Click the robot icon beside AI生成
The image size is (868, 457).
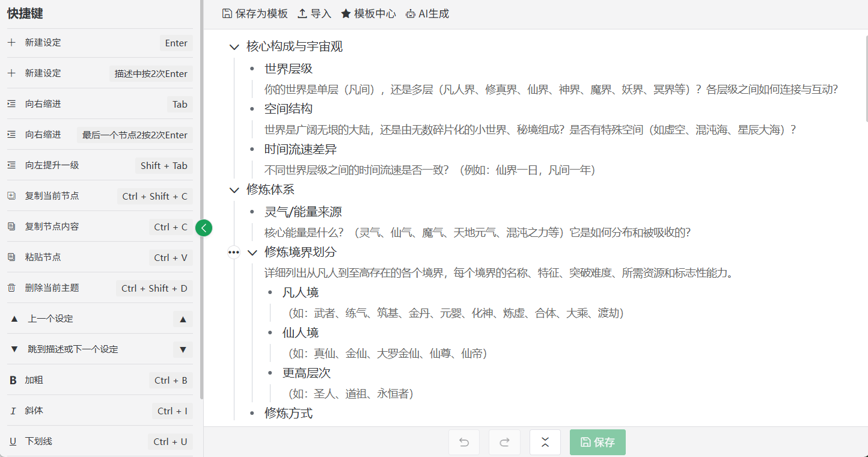tap(410, 13)
